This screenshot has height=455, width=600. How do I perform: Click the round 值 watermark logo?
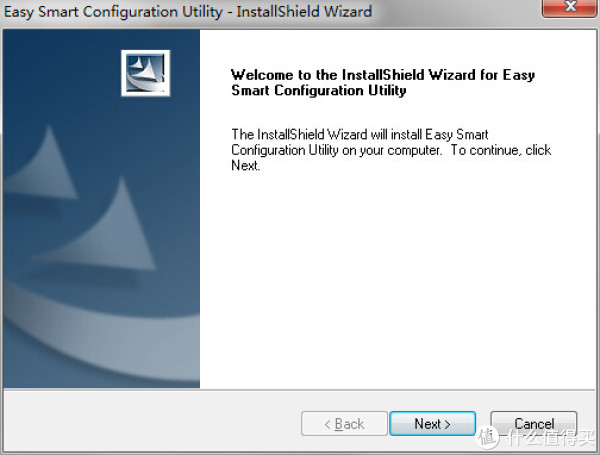487,437
